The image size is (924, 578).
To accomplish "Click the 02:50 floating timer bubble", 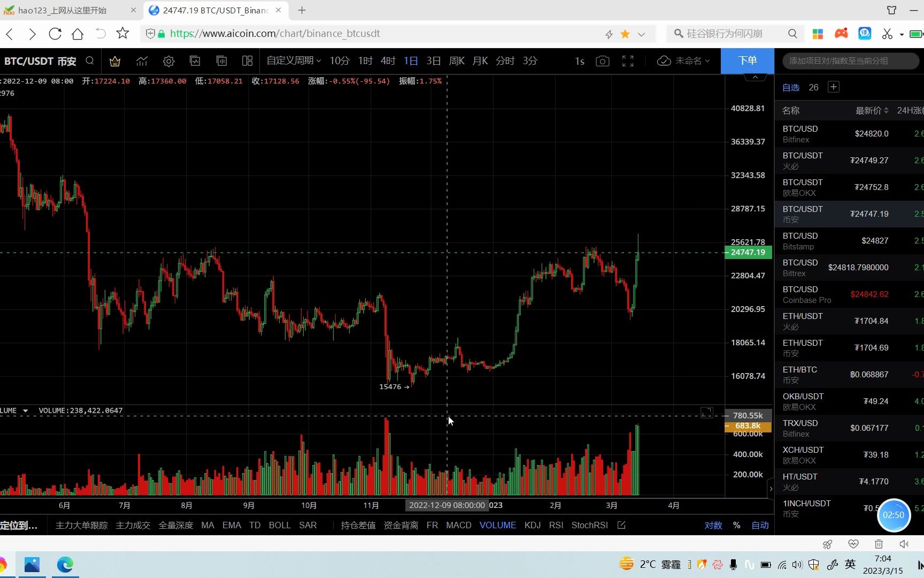I will pyautogui.click(x=894, y=515).
